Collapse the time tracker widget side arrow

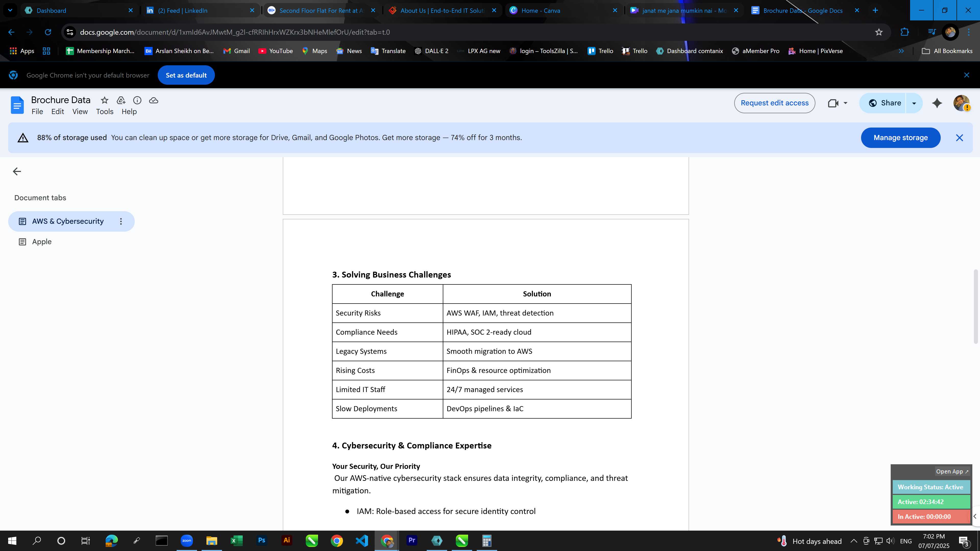pos(975,516)
